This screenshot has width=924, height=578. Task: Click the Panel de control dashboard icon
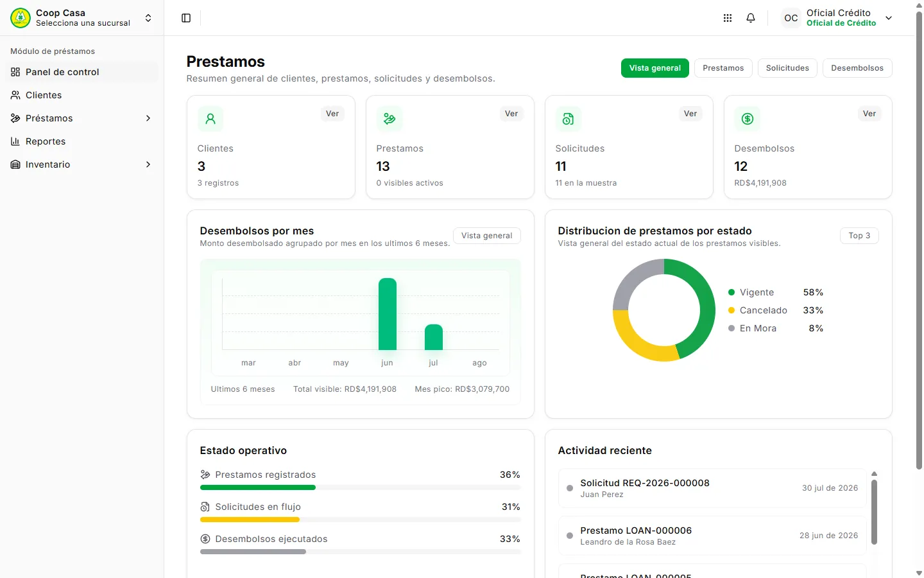pyautogui.click(x=15, y=72)
